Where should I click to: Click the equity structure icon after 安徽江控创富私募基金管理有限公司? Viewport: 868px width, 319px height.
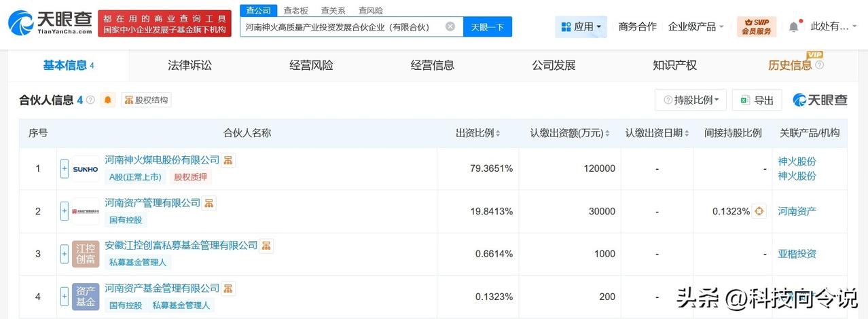(x=266, y=246)
